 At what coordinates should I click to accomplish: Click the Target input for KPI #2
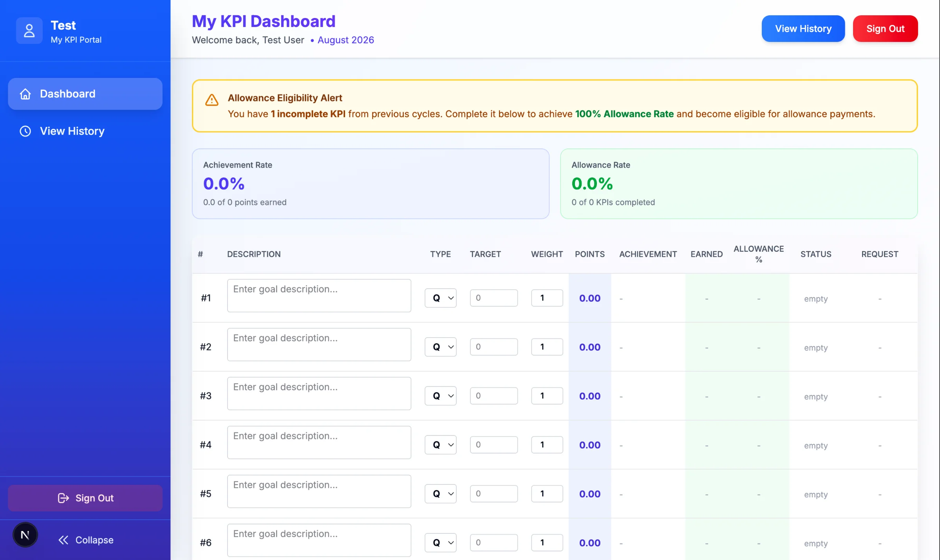(x=494, y=347)
